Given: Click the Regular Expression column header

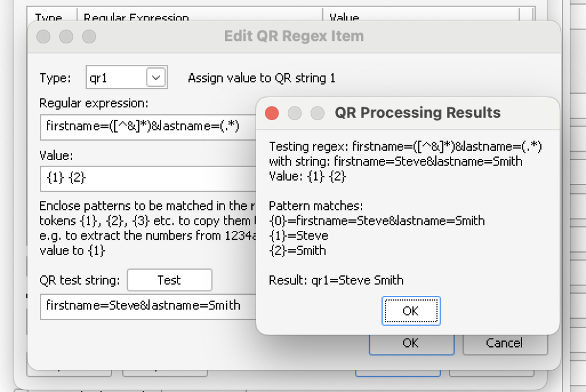Looking at the screenshot, I should click(136, 18).
